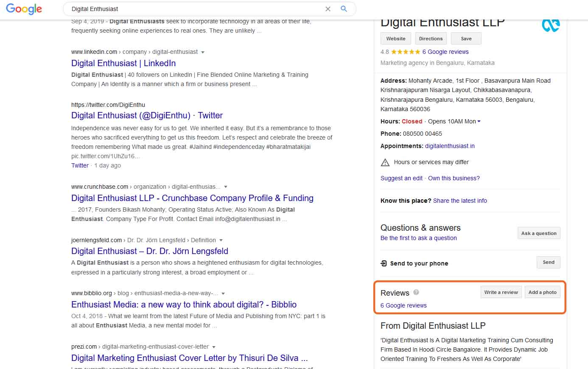The width and height of the screenshot is (588, 369).
Task: Click Marketing agency in Bengaluru, Karnataka text
Action: click(437, 63)
